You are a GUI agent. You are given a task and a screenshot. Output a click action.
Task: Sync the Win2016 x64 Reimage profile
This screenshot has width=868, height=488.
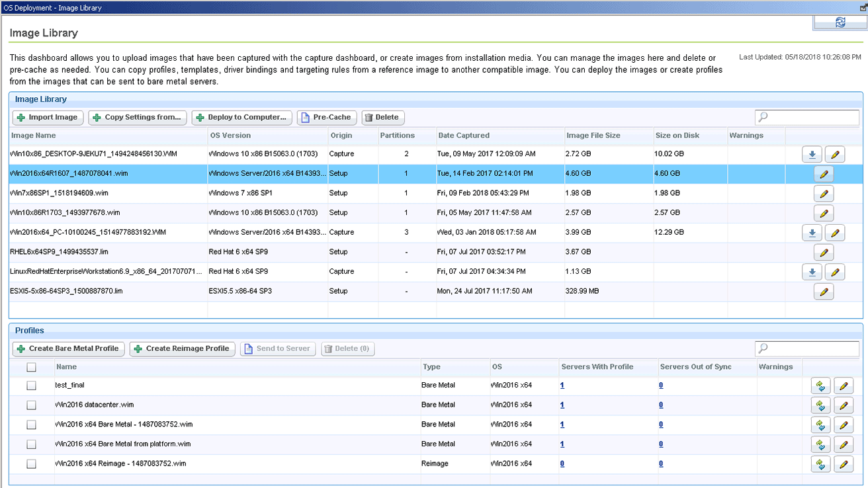[x=820, y=464]
